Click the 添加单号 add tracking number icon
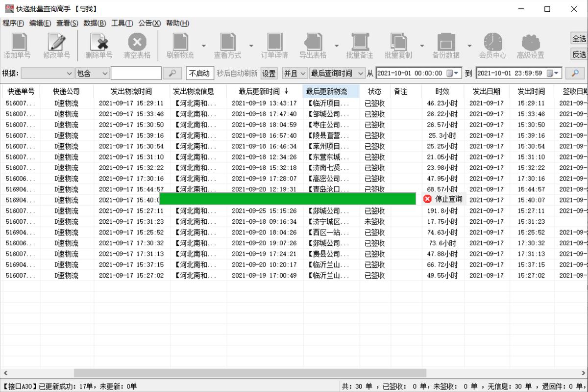This screenshot has height=392, width=588. pyautogui.click(x=18, y=46)
